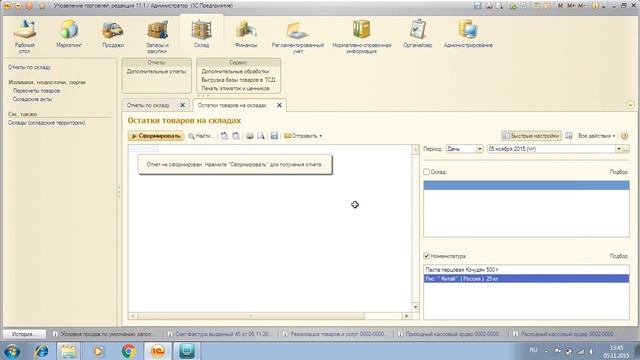This screenshot has width=640, height=360.
Task: Click the save diskette icon in report toolbar
Action: pos(274,136)
